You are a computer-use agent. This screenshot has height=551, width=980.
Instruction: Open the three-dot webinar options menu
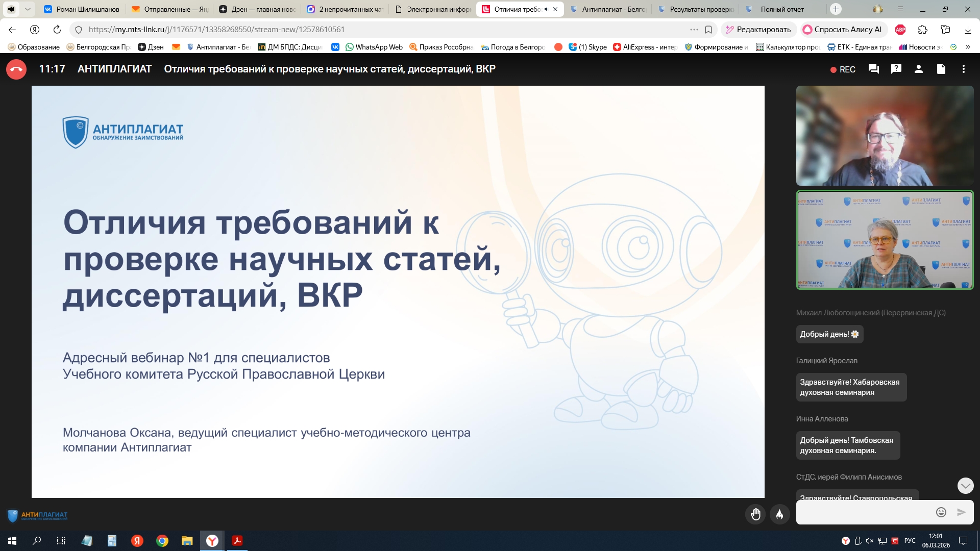(963, 69)
